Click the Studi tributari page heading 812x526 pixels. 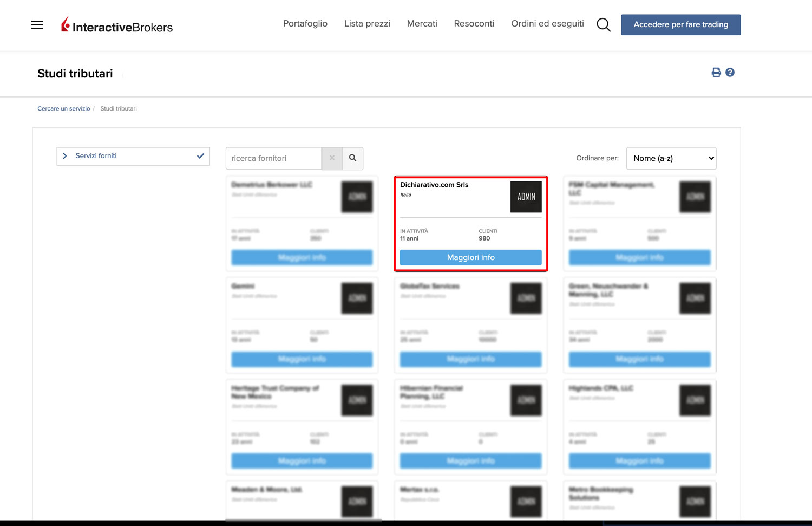coord(75,74)
